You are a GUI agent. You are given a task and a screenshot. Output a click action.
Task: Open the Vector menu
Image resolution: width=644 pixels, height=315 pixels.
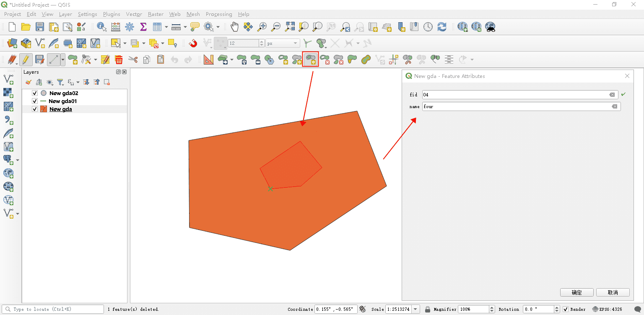coord(134,14)
